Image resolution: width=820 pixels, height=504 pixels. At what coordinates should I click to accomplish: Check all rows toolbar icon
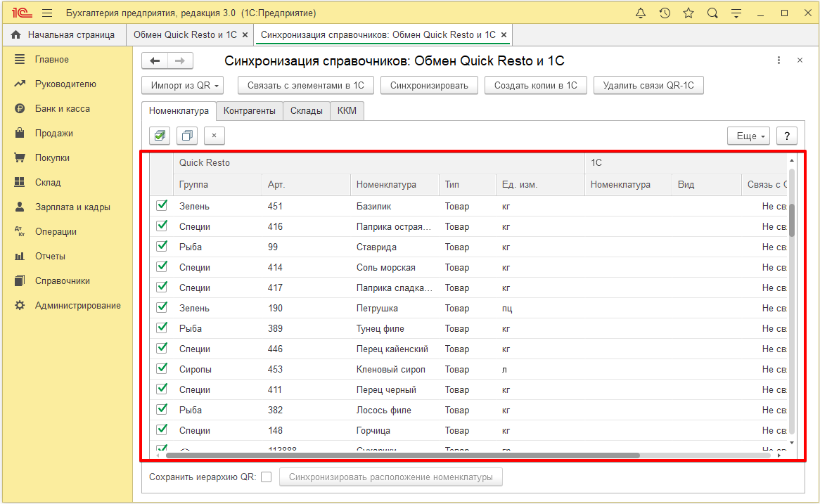[160, 136]
